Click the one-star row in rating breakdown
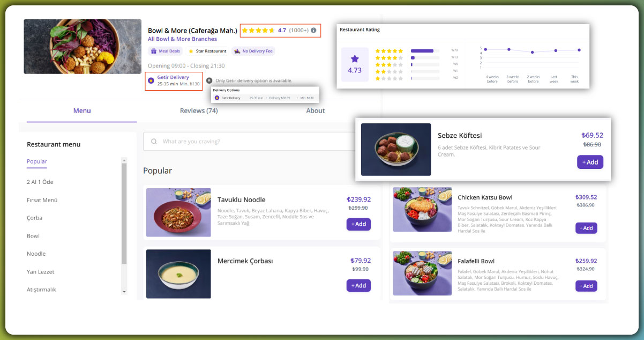 [416, 78]
